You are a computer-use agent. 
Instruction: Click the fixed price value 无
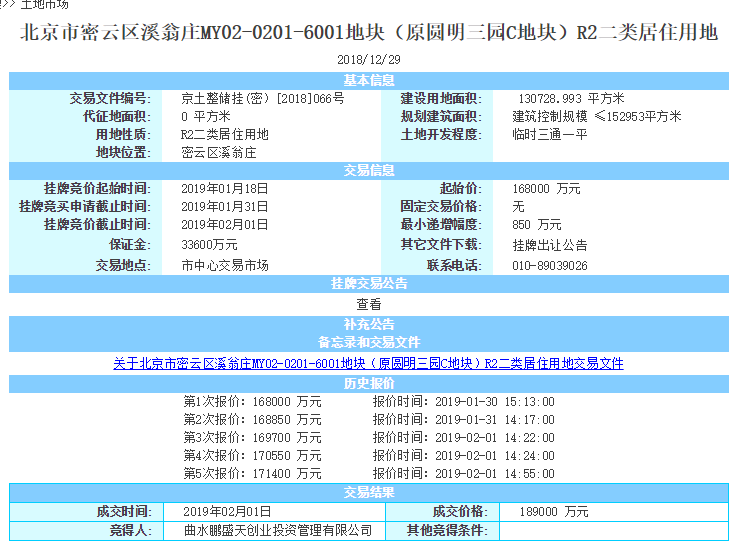tap(518, 207)
